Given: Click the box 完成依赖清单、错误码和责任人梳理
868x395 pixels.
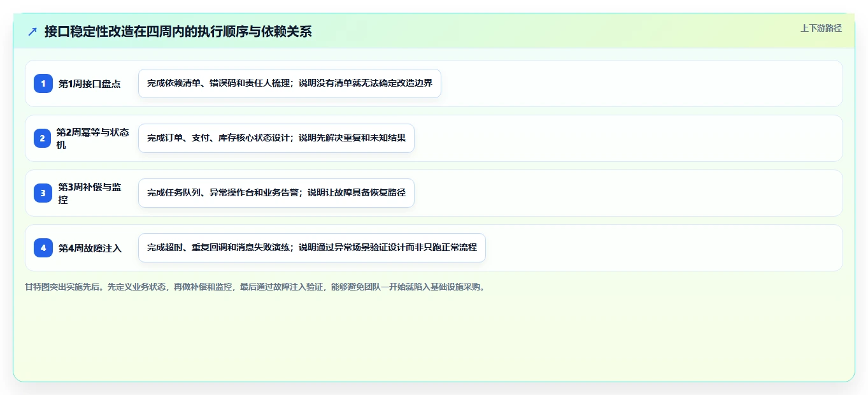Looking at the screenshot, I should (290, 83).
